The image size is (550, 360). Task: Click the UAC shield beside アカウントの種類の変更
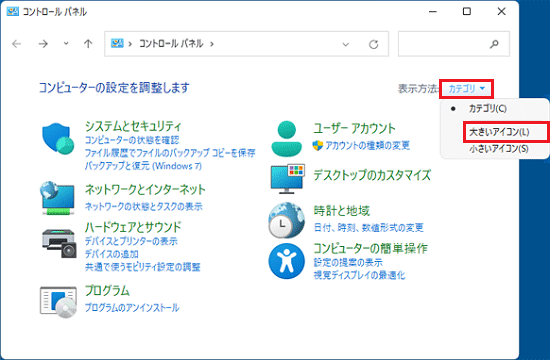317,146
